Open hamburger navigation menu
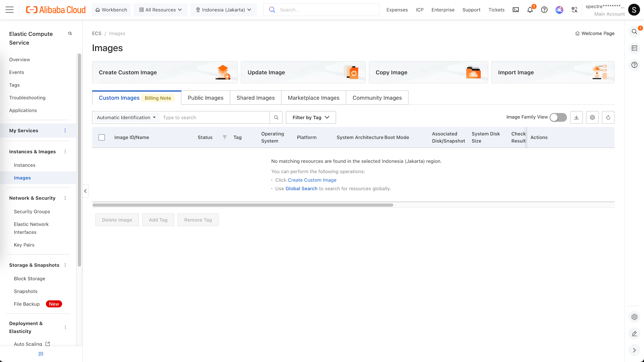Viewport: 644px width, 362px height. pos(10,10)
